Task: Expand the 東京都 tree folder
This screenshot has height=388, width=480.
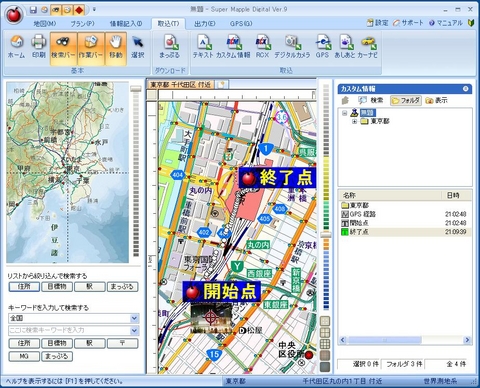Action: click(x=354, y=121)
